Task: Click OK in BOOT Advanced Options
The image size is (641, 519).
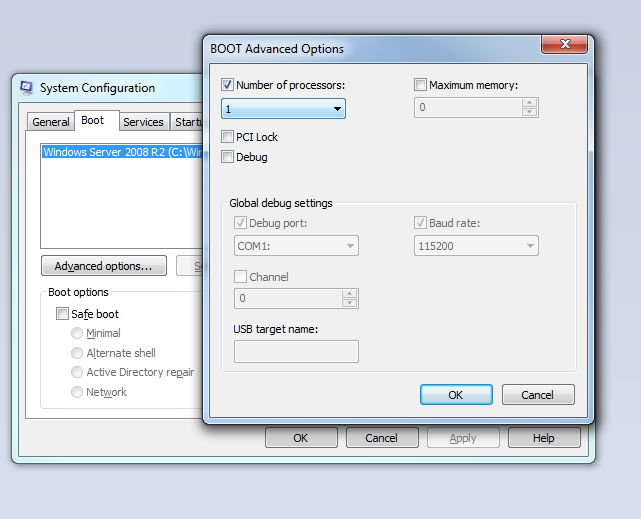Action: (455, 395)
